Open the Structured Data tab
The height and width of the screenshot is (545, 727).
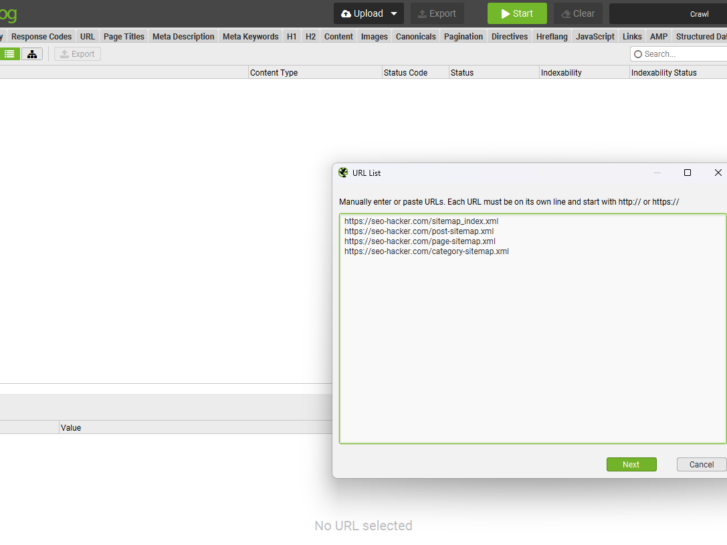[x=701, y=36]
